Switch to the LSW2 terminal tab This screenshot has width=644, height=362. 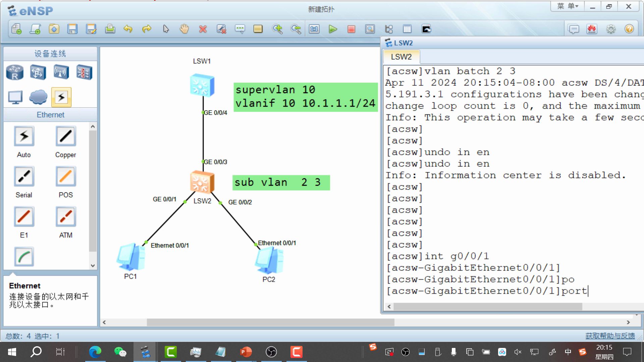(x=401, y=57)
